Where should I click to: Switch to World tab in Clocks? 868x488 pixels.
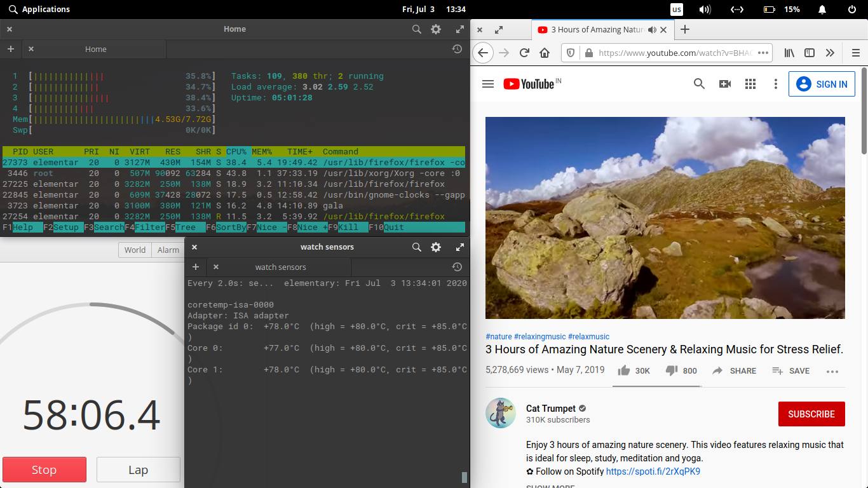[135, 250]
